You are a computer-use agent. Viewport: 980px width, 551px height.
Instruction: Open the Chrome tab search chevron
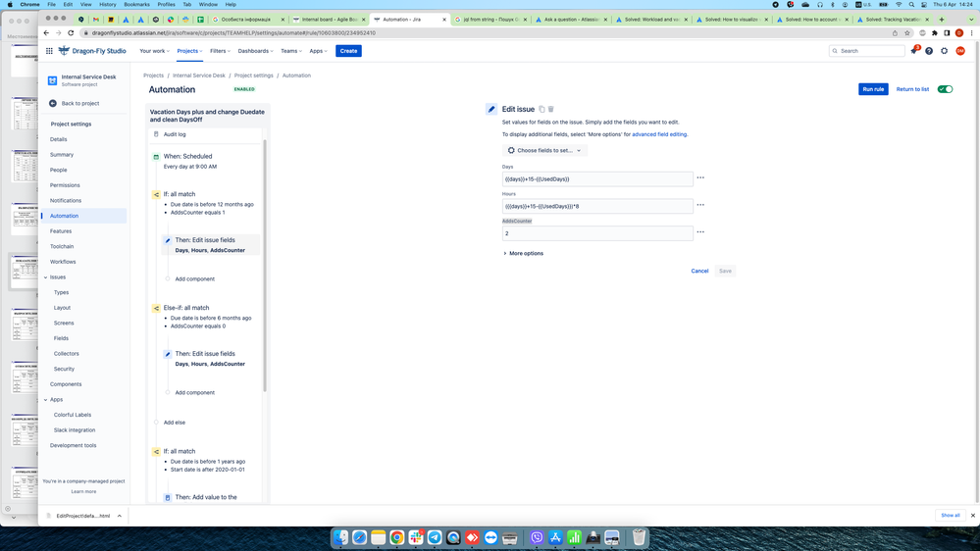pyautogui.click(x=971, y=20)
